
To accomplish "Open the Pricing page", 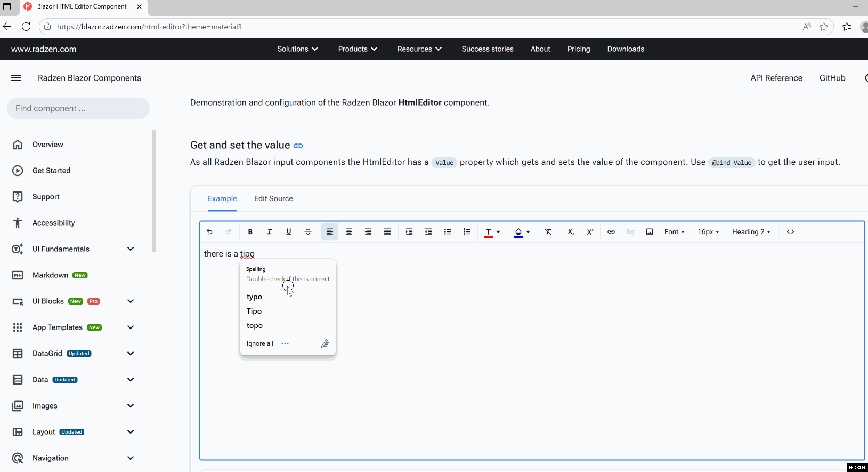I will 579,49.
